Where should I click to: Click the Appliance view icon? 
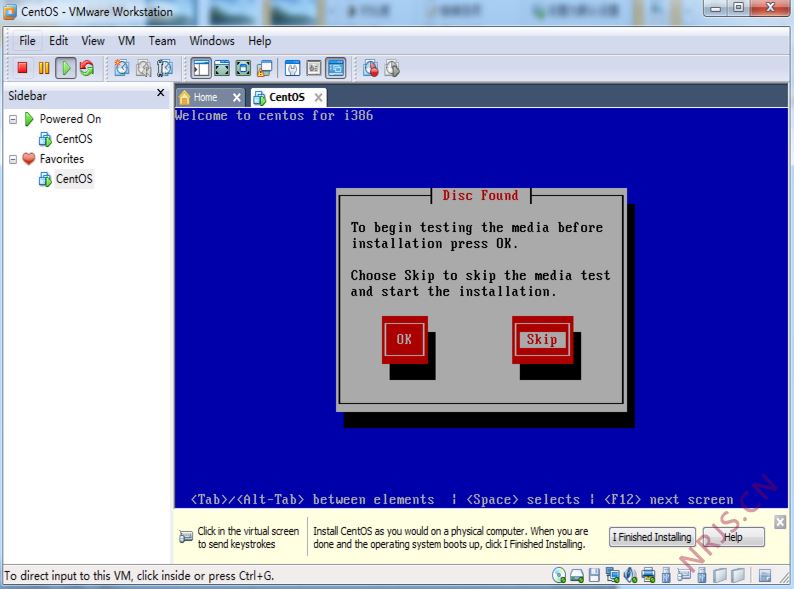pyautogui.click(x=314, y=68)
